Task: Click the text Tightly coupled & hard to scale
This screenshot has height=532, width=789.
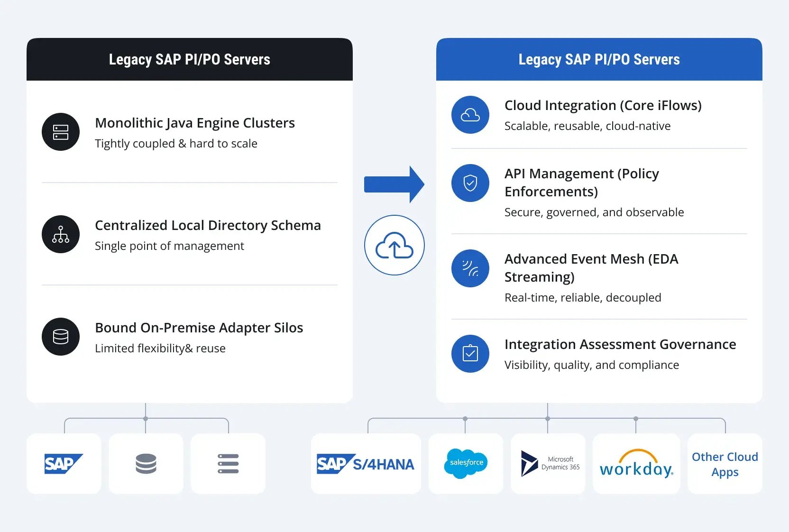Action: (x=176, y=143)
